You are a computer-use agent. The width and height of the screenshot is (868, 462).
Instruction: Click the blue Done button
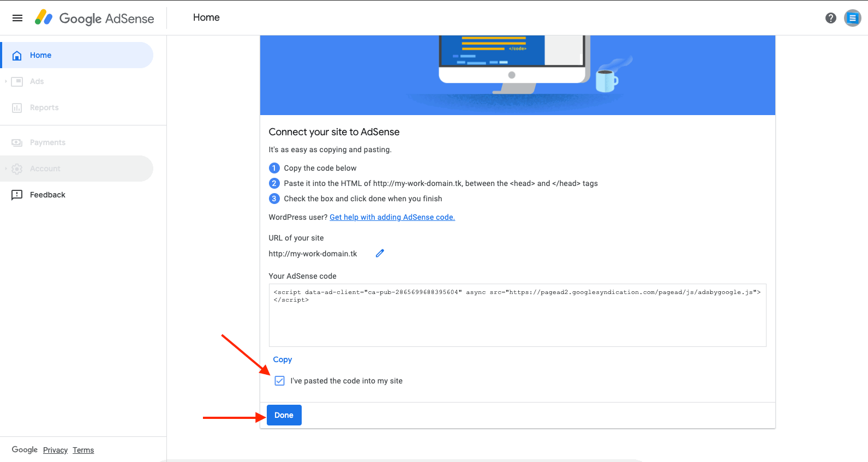coord(284,415)
